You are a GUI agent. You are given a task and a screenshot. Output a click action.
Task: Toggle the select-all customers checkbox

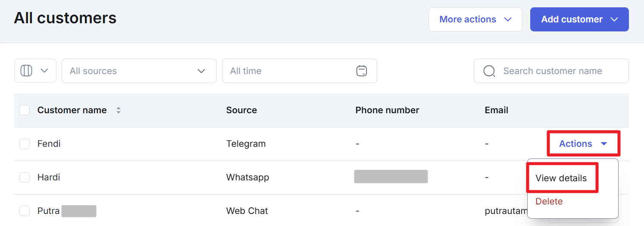click(25, 110)
